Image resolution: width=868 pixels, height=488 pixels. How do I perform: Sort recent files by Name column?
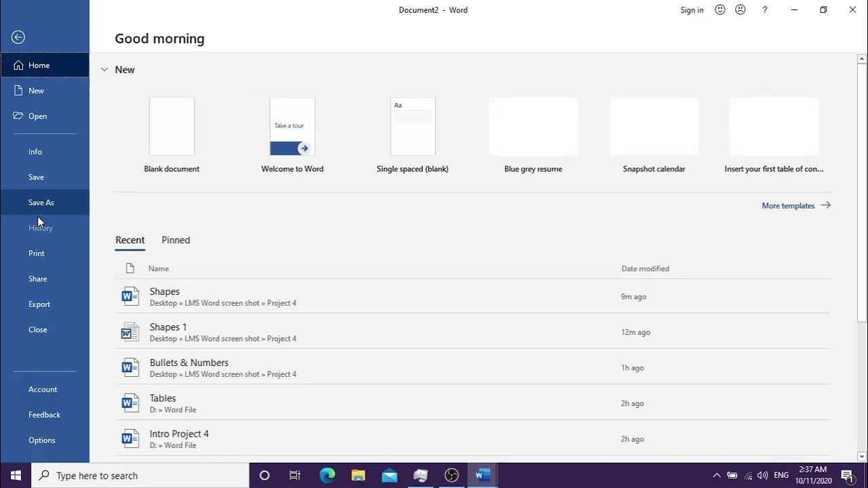coord(159,268)
